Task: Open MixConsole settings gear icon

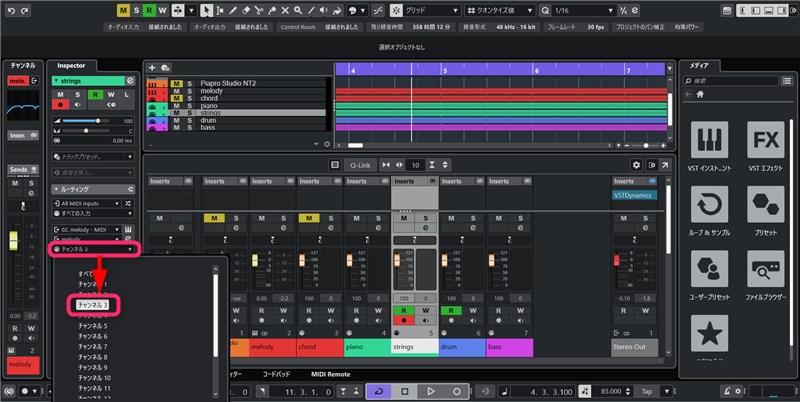Action: 636,165
